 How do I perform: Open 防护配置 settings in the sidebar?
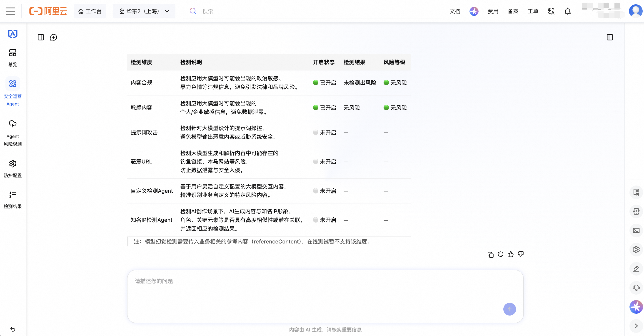[13, 169]
